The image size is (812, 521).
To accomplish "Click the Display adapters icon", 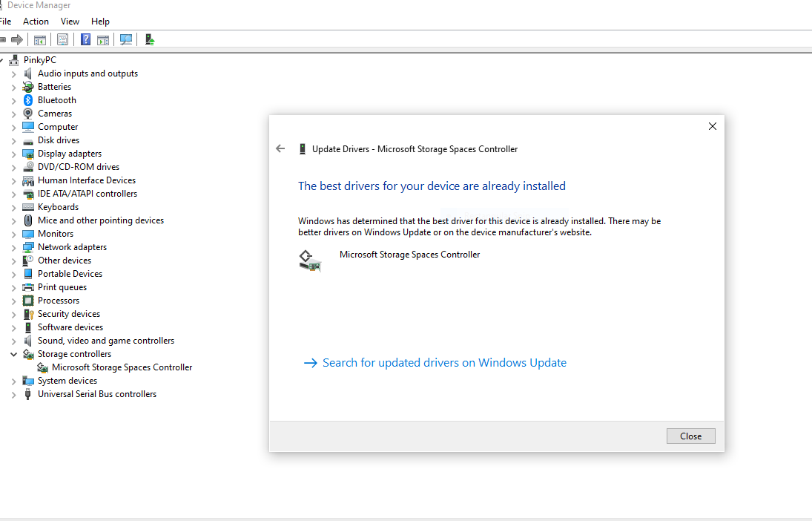I will (x=28, y=154).
